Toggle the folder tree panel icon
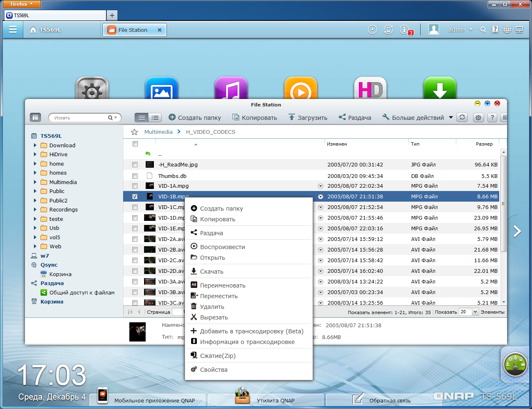Viewport: 532px width, 409px height. coord(36,118)
